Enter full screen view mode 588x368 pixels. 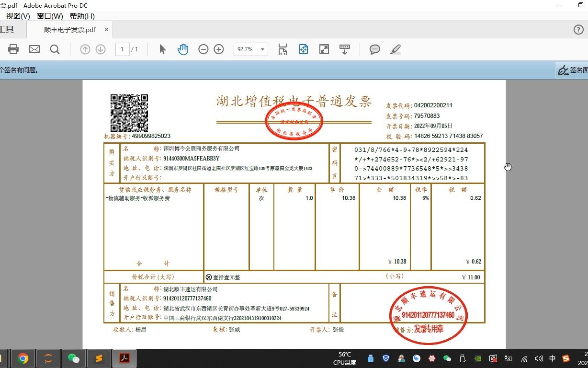324,49
